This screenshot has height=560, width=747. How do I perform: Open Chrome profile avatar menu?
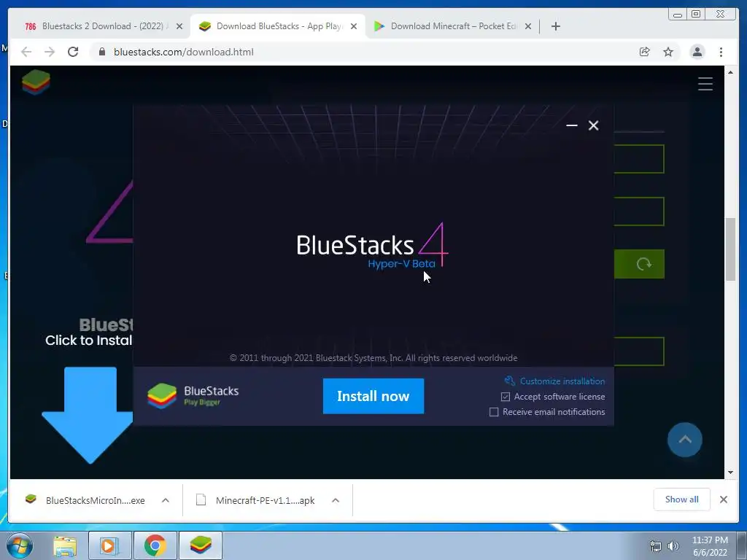click(697, 52)
